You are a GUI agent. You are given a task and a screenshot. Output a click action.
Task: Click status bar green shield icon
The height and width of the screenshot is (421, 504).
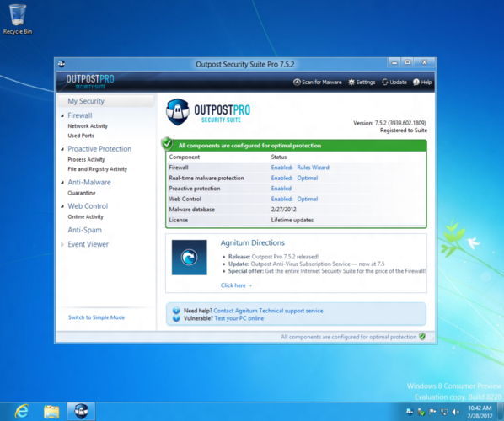pos(422,337)
